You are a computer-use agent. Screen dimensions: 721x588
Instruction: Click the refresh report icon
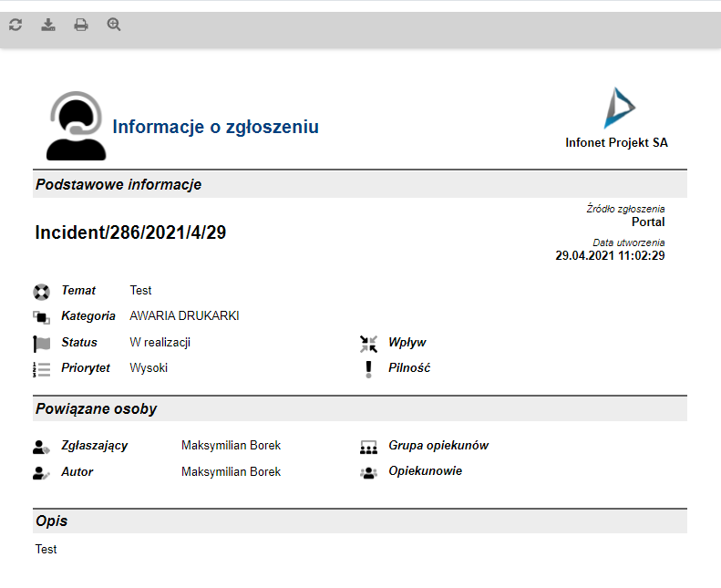15,25
